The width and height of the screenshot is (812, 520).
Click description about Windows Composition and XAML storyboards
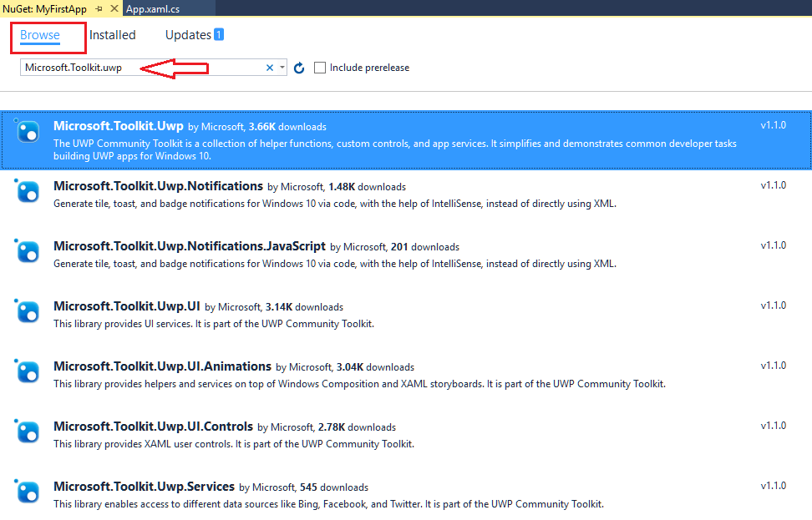(x=359, y=384)
